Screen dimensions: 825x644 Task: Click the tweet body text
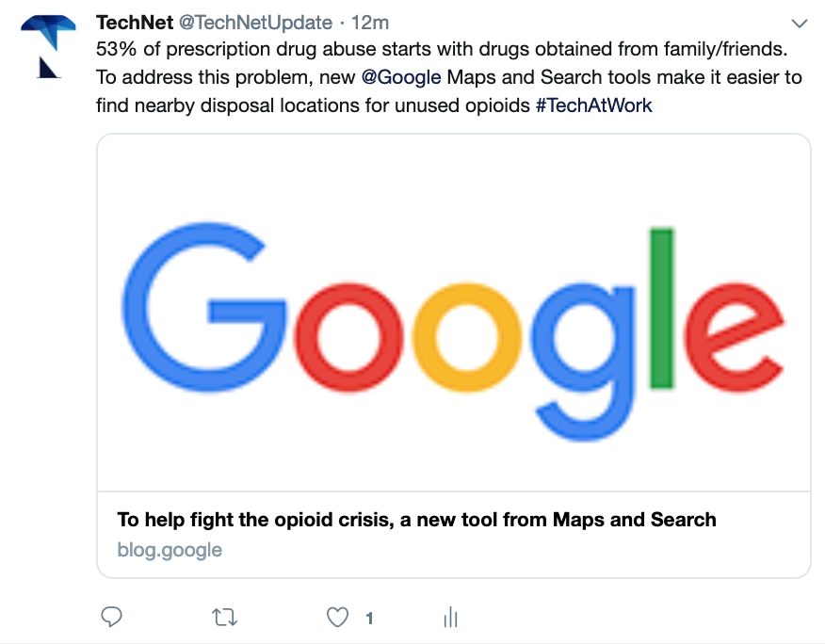(x=449, y=77)
